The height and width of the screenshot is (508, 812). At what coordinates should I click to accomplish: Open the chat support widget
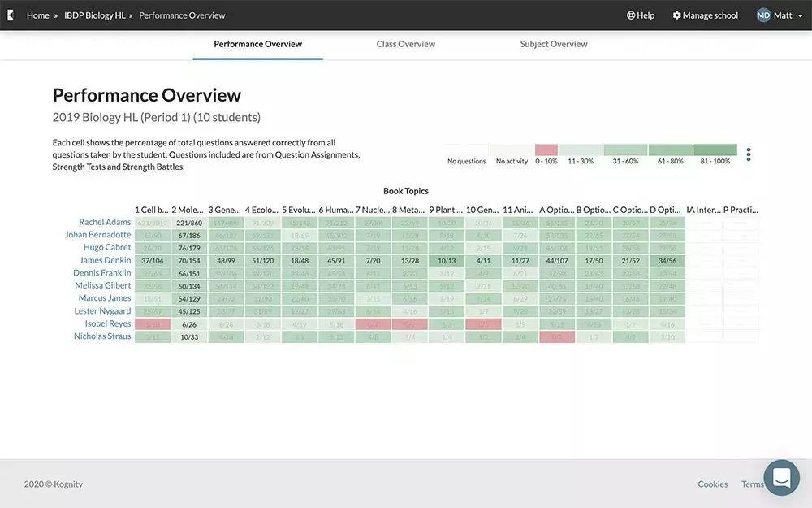point(781,477)
